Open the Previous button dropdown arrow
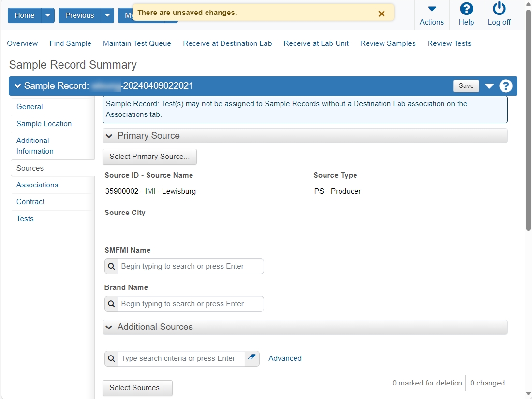 (x=107, y=15)
